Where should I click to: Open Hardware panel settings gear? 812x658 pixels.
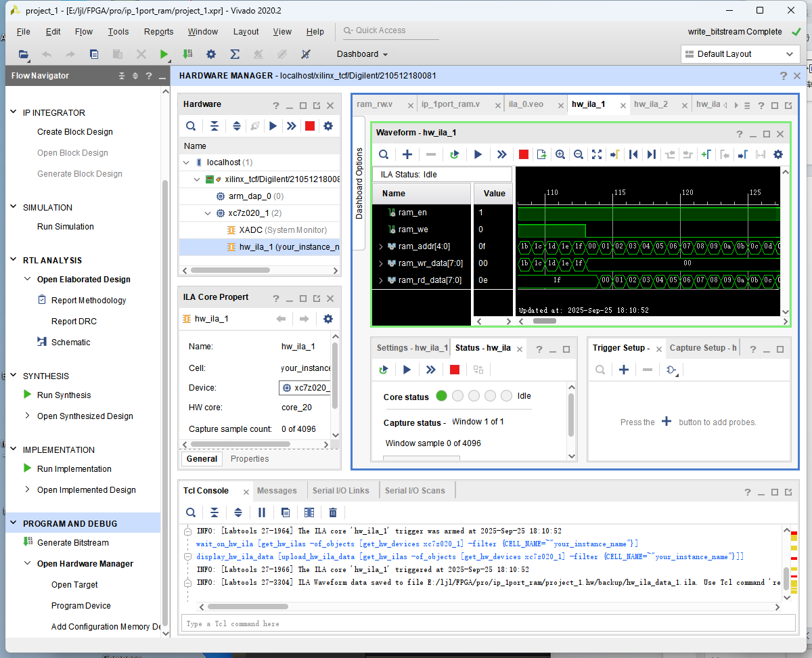(x=328, y=126)
